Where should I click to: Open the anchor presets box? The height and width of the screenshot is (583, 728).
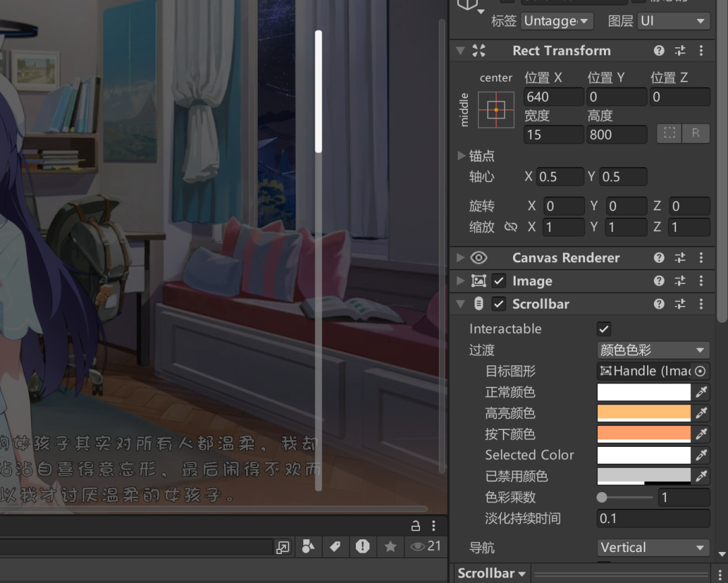coord(496,110)
